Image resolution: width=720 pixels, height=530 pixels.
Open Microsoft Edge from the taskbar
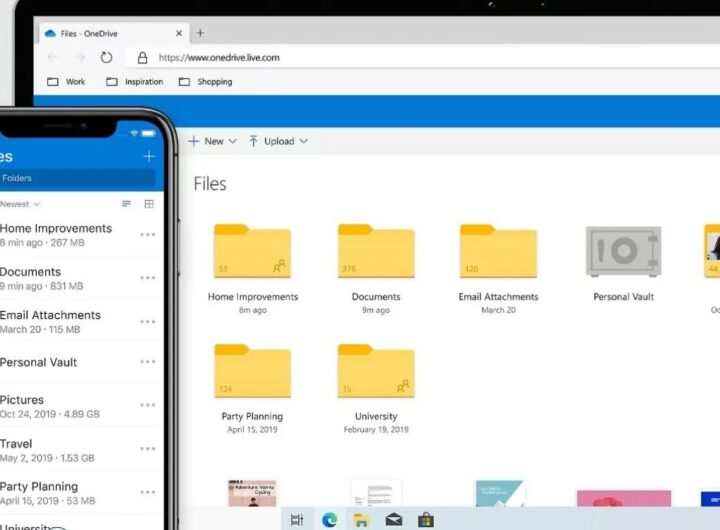(329, 519)
